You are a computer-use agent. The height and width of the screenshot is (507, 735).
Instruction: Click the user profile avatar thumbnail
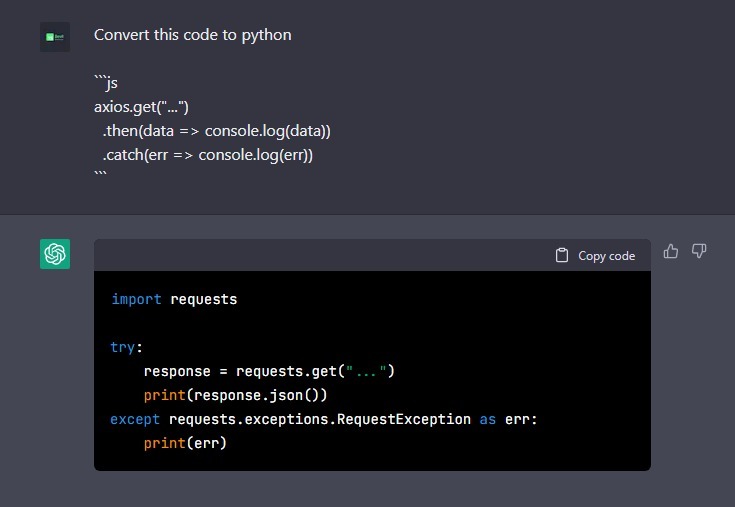point(55,37)
